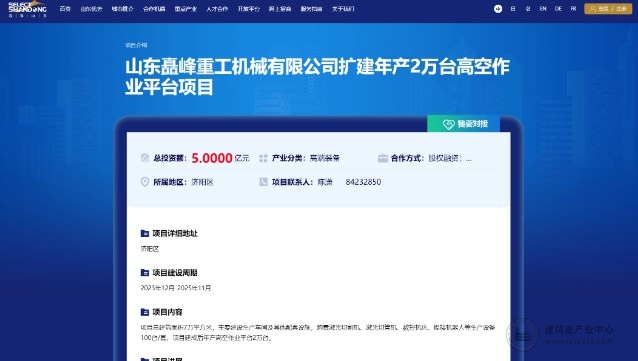Click the gold login / register button
Image resolution: width=638 pixels, height=361 pixels.
[608, 9]
